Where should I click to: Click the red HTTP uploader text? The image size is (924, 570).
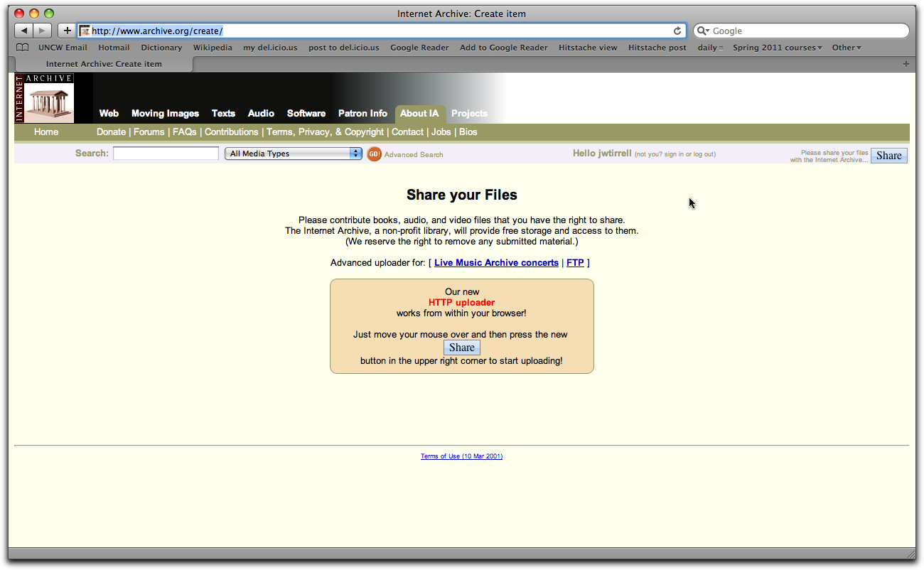coord(461,303)
